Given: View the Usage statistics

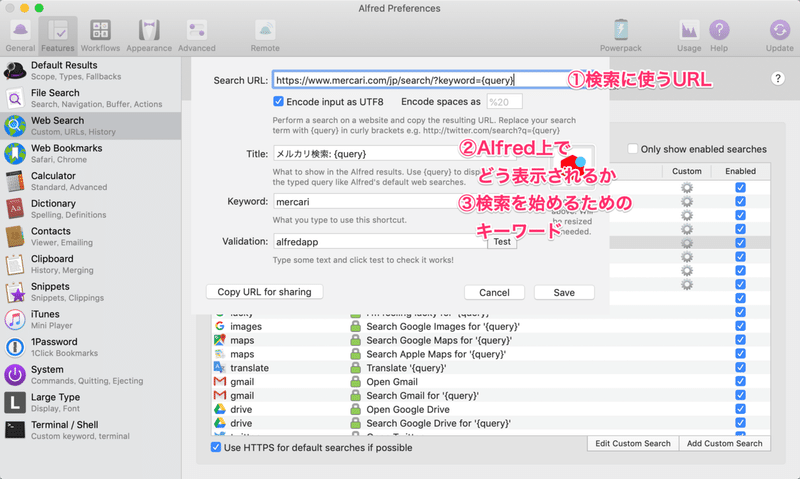Looking at the screenshot, I should tap(689, 36).
